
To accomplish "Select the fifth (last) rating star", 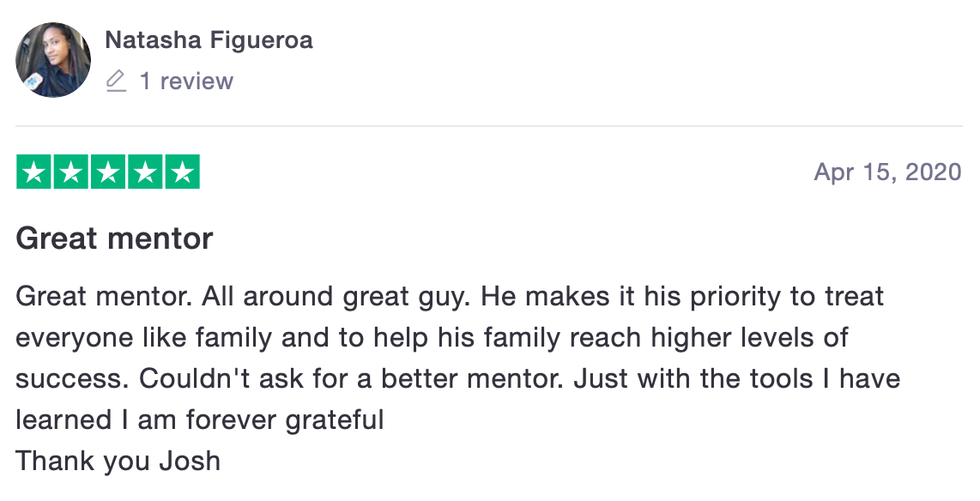I will tap(182, 172).
